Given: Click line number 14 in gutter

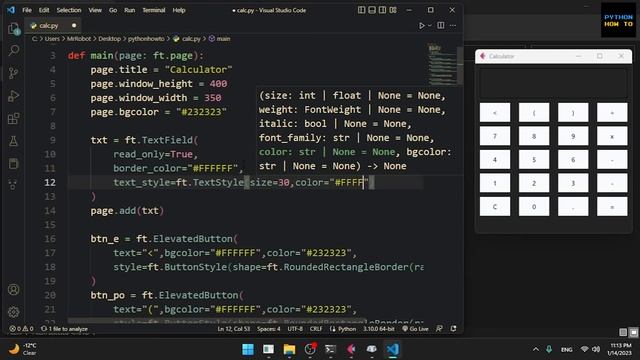Looking at the screenshot, I should point(50,211).
